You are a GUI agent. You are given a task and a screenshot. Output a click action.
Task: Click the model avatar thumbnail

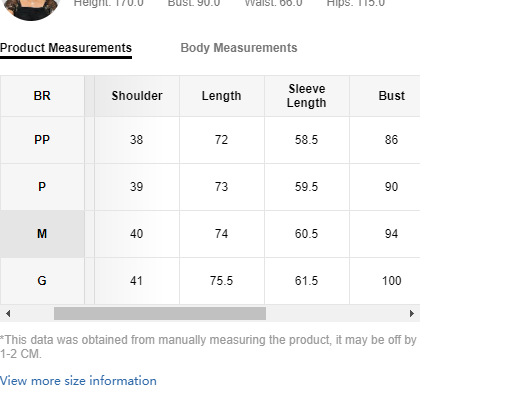(31, 9)
